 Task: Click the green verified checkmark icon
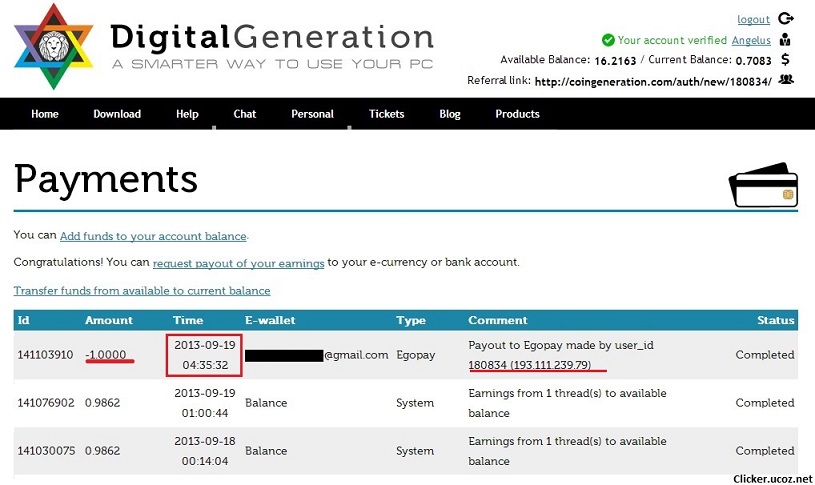click(x=608, y=40)
